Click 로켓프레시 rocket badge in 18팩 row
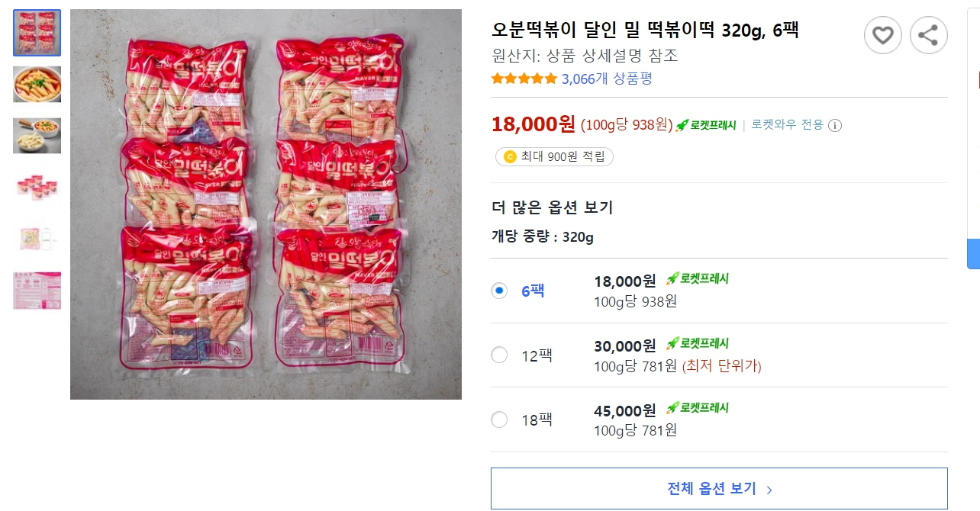The image size is (980, 511). (698, 408)
